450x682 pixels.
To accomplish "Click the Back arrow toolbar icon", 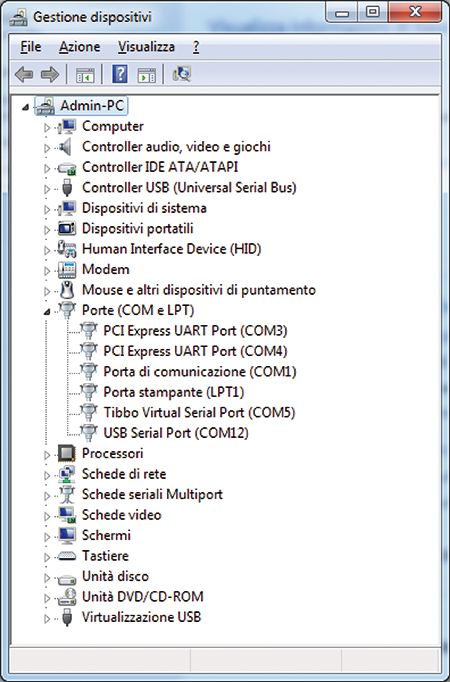I will point(24,74).
